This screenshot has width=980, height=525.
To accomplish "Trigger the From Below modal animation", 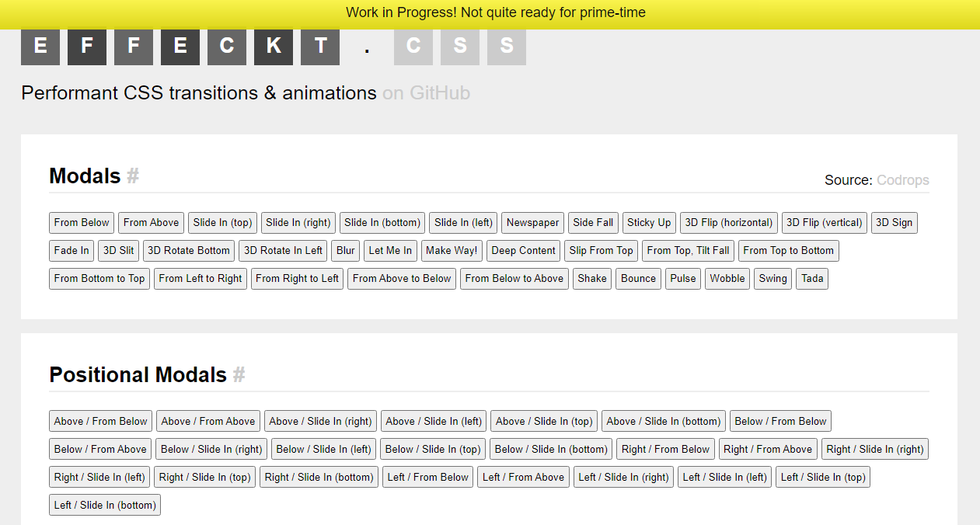I will (81, 223).
